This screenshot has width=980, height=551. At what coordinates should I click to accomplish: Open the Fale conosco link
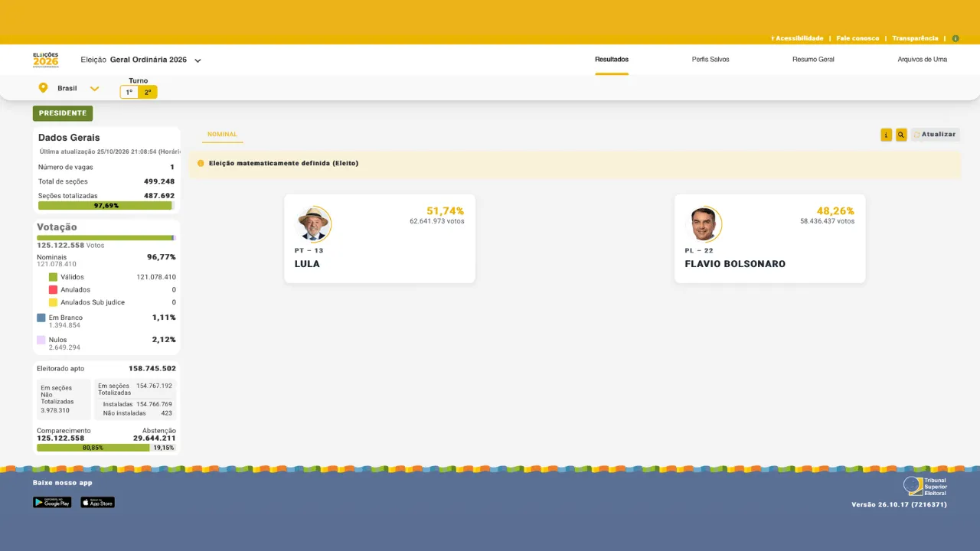pos(857,38)
